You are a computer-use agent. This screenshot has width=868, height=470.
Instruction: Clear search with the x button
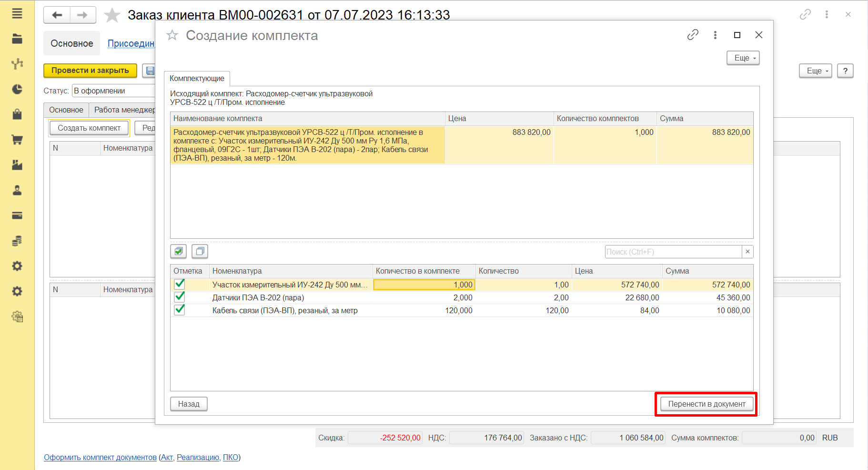coord(747,252)
